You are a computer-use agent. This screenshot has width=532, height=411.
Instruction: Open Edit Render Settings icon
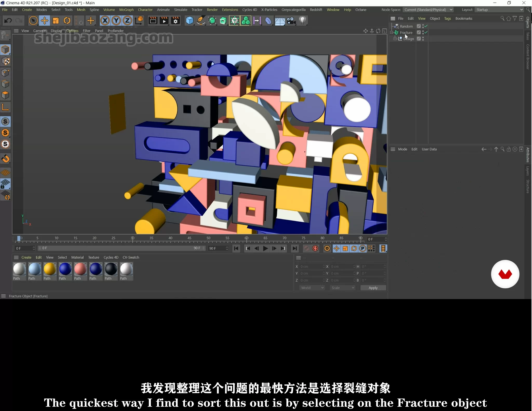click(x=176, y=21)
